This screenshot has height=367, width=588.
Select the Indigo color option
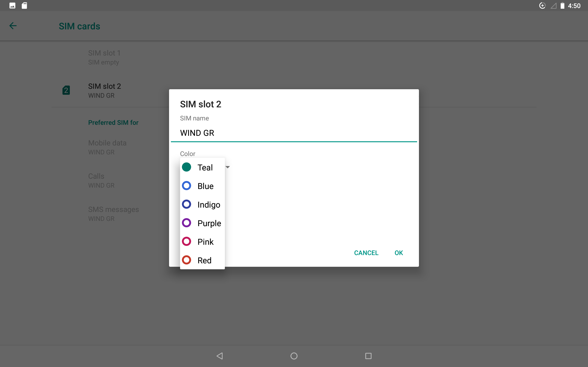tap(202, 205)
